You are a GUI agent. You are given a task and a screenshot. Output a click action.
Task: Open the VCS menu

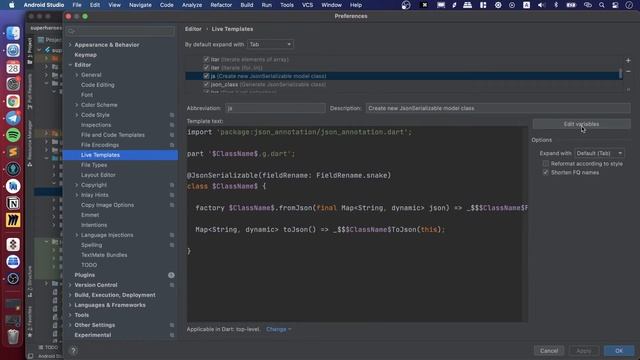[307, 5]
